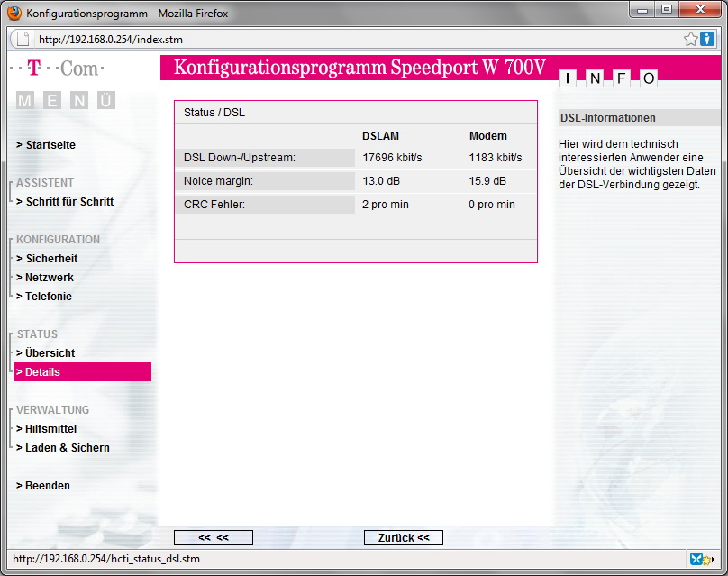
Task: Click the T-Com logo
Action: pos(57,69)
